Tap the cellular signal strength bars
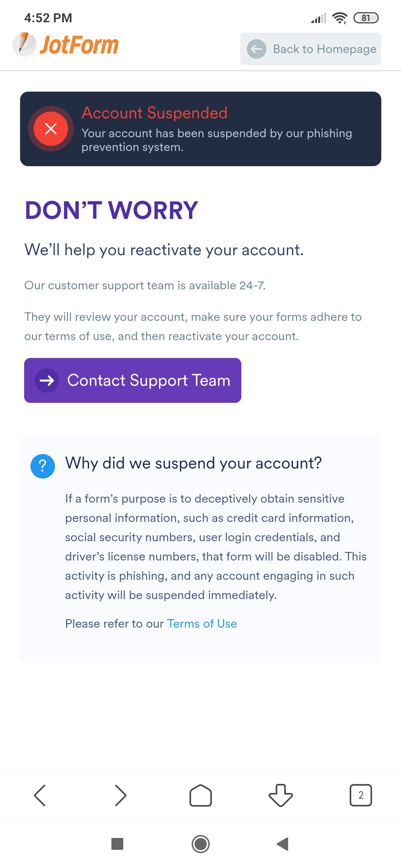This screenshot has width=401, height=868. tap(318, 17)
